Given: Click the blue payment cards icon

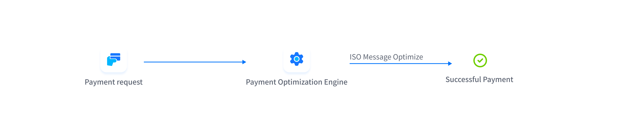Looking at the screenshot, I should click(x=113, y=59).
